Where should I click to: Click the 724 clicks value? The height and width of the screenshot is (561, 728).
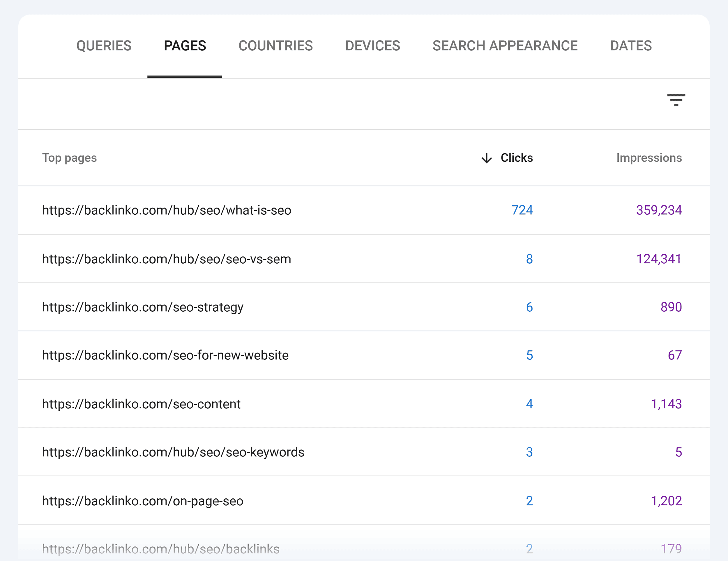pyautogui.click(x=522, y=210)
